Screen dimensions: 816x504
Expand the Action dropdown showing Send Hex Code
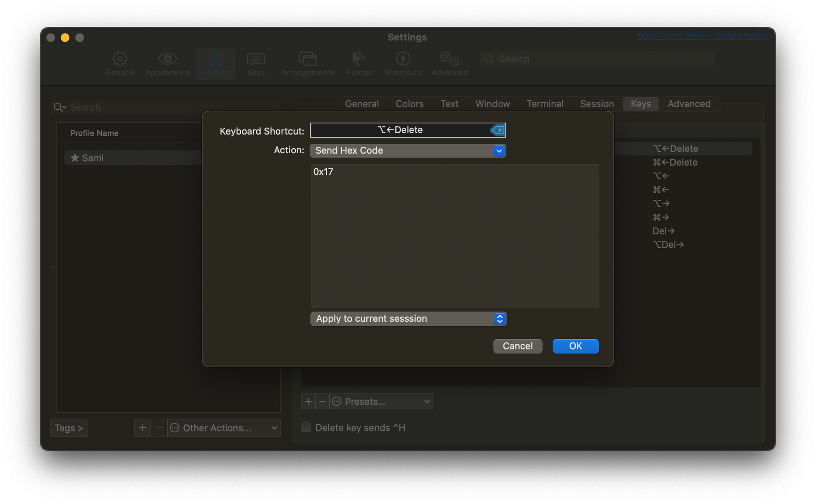pyautogui.click(x=408, y=151)
